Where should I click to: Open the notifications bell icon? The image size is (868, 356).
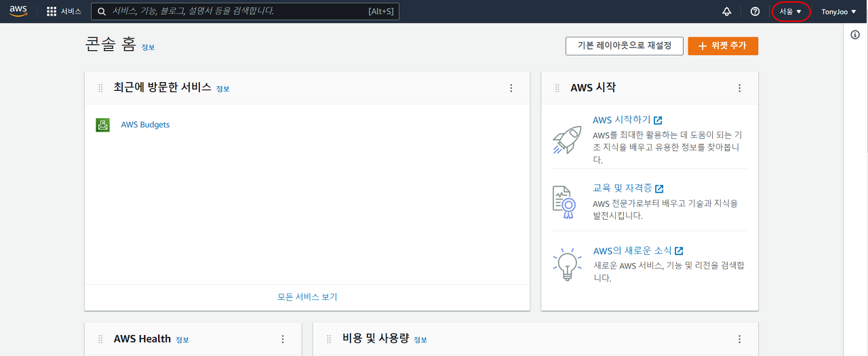tap(727, 12)
